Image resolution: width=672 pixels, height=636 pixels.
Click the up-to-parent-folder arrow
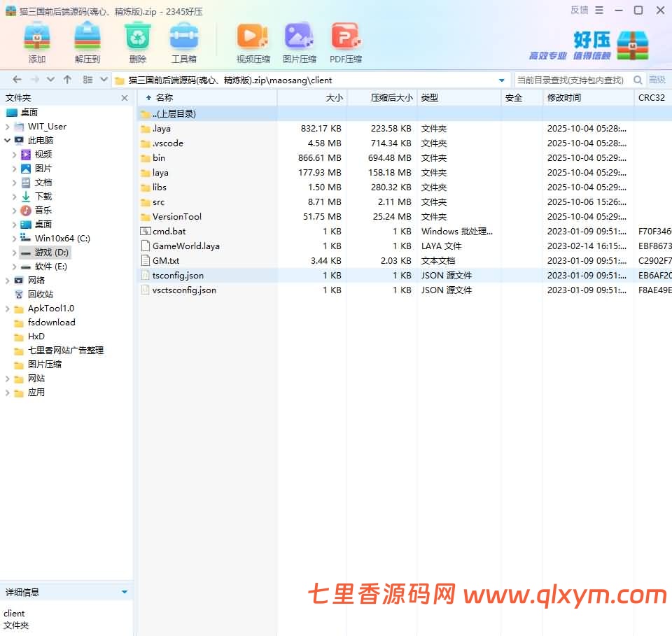pyautogui.click(x=66, y=80)
